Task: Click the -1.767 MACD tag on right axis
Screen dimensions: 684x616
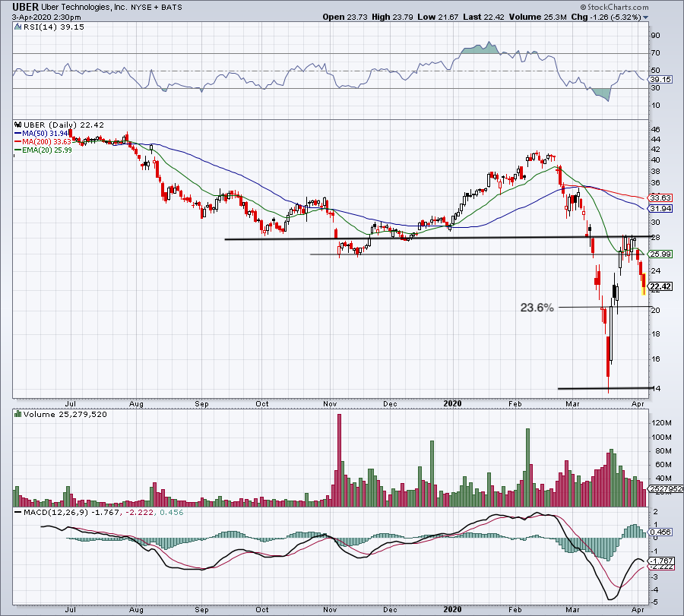Action: click(660, 561)
